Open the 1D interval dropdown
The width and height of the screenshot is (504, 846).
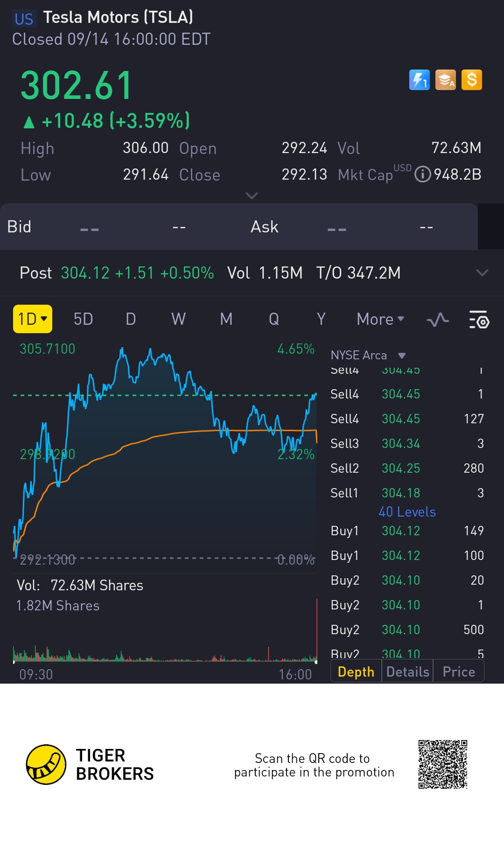(32, 319)
